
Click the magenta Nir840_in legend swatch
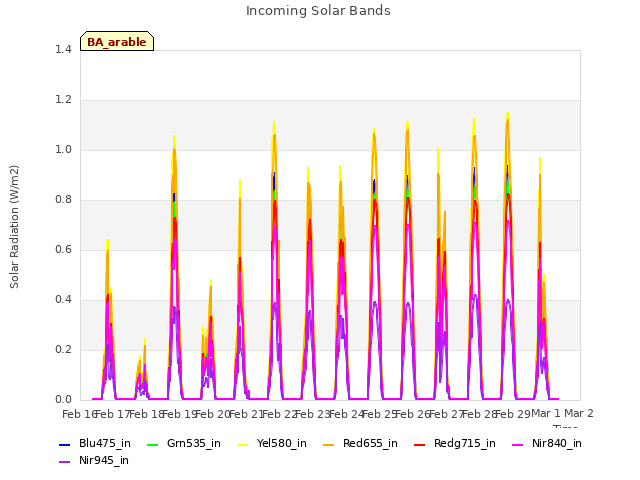coord(518,444)
